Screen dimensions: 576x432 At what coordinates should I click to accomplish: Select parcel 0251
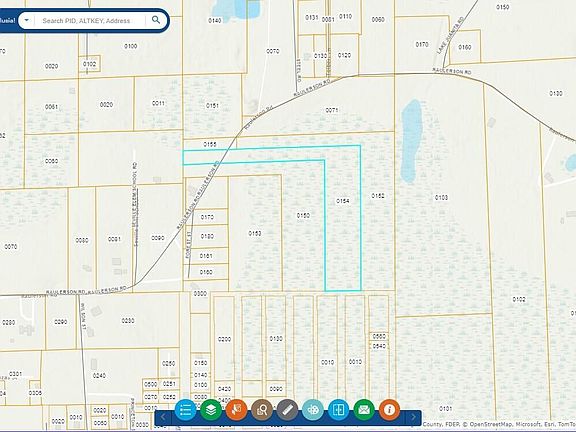pyautogui.click(x=169, y=384)
